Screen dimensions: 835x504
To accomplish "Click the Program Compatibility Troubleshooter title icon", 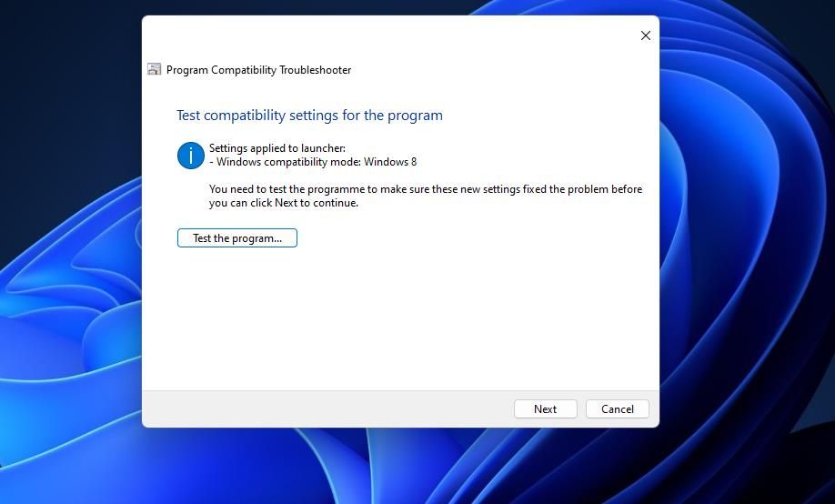I will (x=155, y=69).
